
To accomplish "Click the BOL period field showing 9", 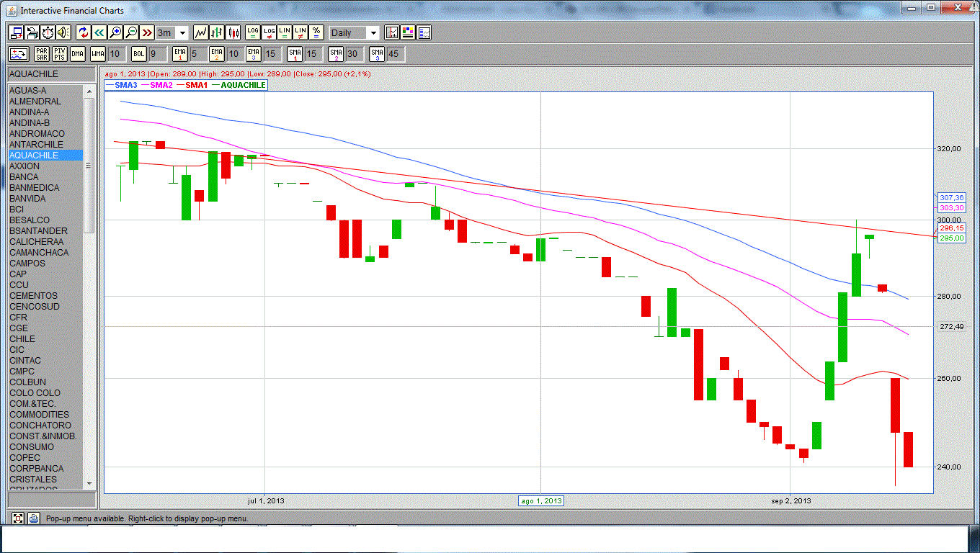I will 157,54.
